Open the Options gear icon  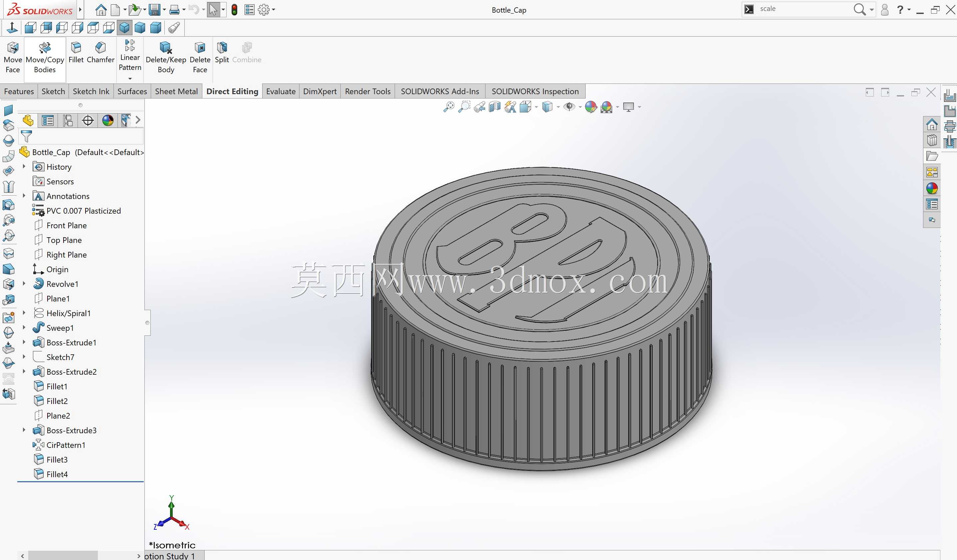[264, 10]
